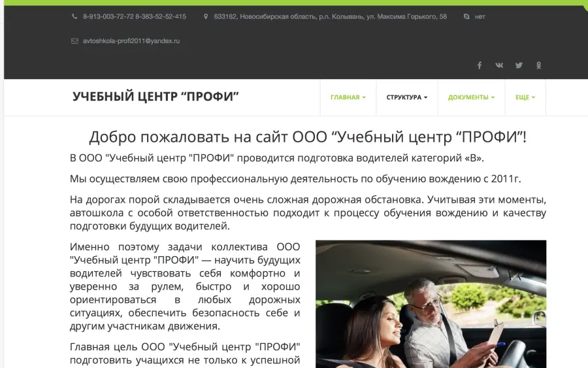Open the Odnoklassniki social icon

tap(539, 65)
